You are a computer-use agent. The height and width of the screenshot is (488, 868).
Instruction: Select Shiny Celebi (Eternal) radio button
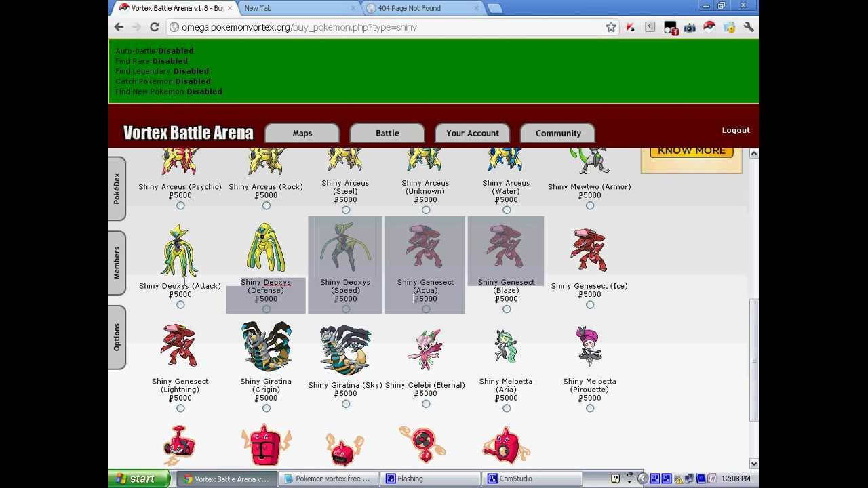pos(426,404)
